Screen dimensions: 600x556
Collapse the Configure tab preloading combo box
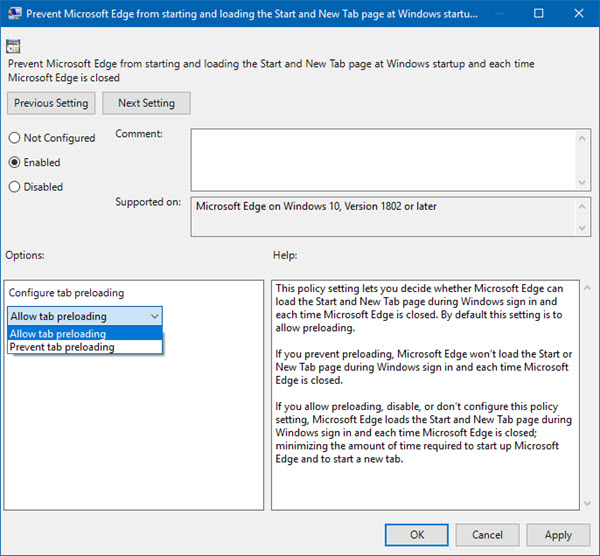[x=153, y=316]
